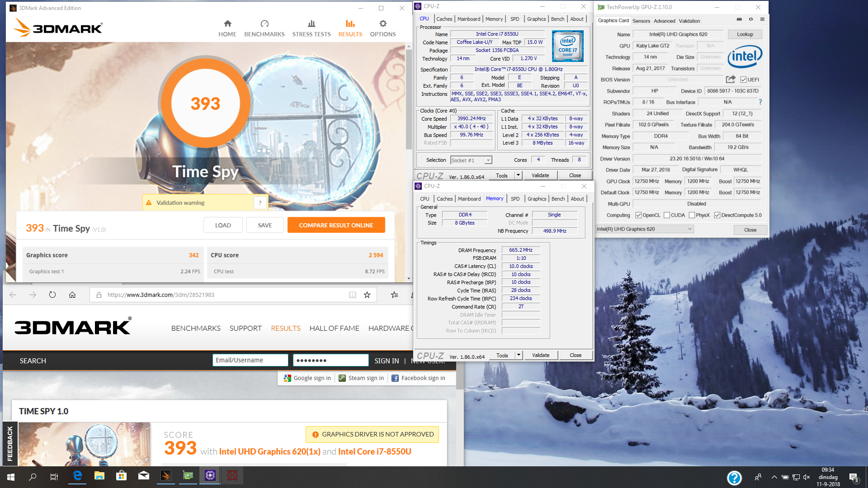The image size is (868, 488).
Task: Show hidden system tray icons
Action: (x=774, y=477)
